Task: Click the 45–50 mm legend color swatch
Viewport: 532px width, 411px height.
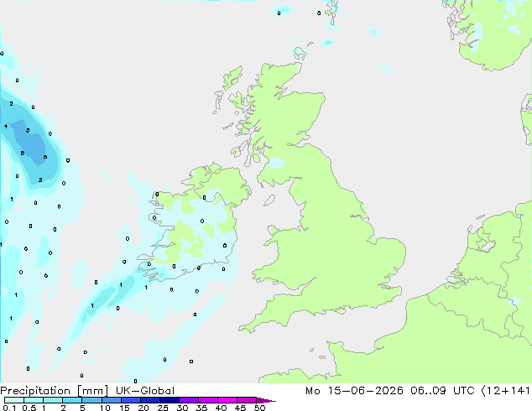Action: click(x=247, y=400)
